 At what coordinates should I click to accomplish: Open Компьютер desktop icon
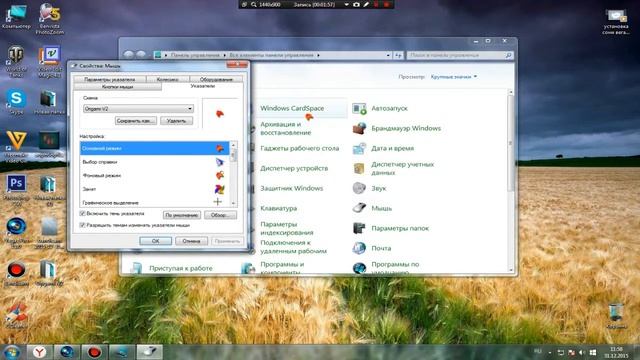[16, 16]
